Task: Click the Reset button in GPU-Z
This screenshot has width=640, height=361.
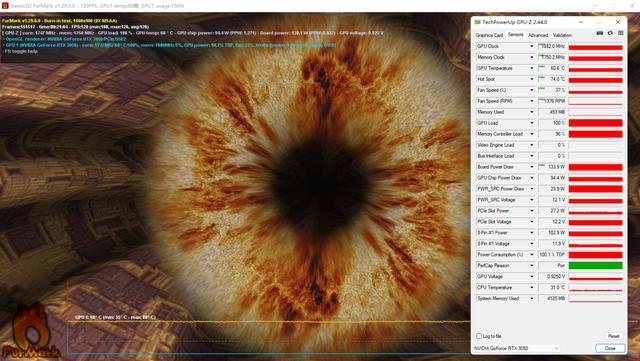Action: click(613, 336)
